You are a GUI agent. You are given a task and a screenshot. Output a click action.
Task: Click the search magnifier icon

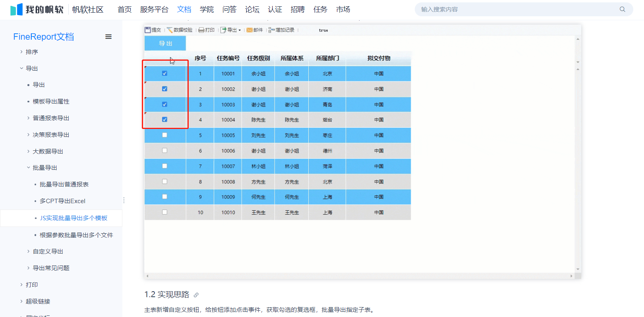pyautogui.click(x=623, y=9)
